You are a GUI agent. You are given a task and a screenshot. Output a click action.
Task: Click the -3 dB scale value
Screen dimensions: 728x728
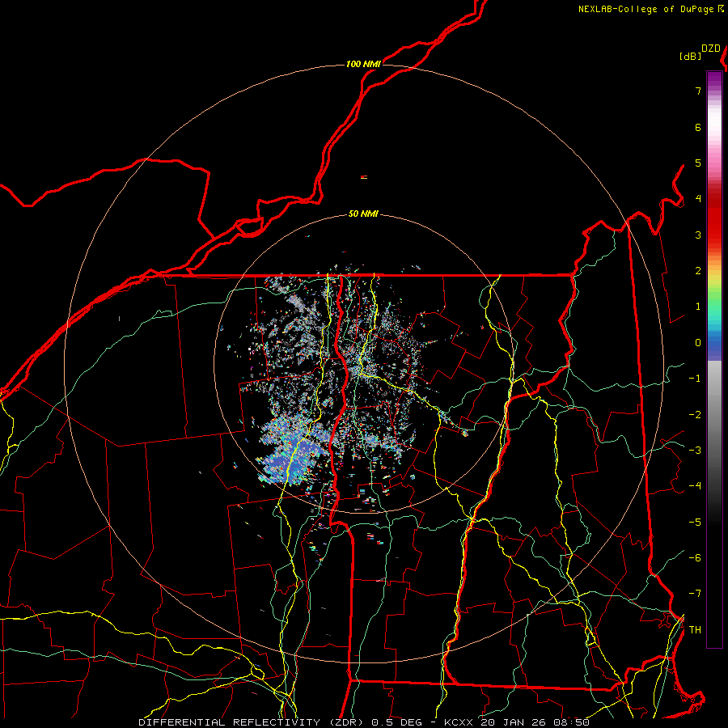coord(695,450)
